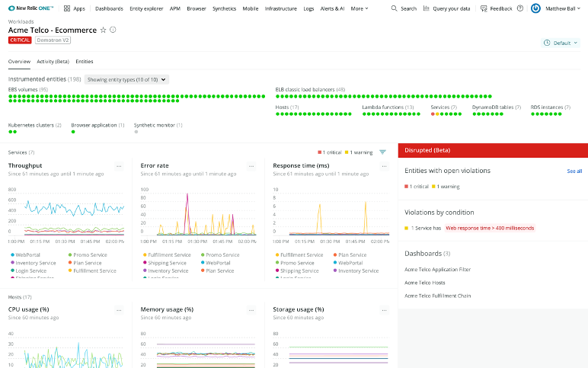
Task: Toggle Fulfillment Service in Response time legend
Action: (x=299, y=254)
